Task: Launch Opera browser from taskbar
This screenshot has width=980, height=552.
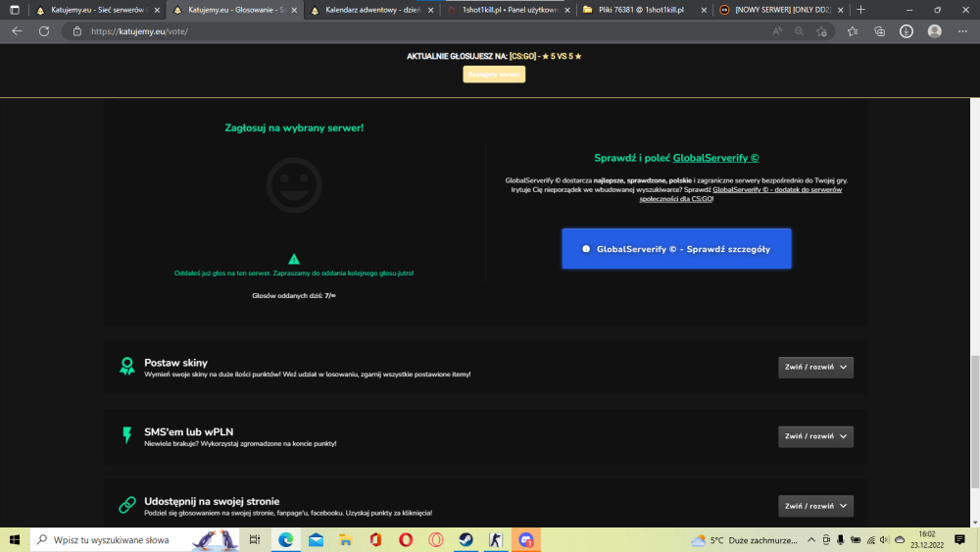Action: 406,539
